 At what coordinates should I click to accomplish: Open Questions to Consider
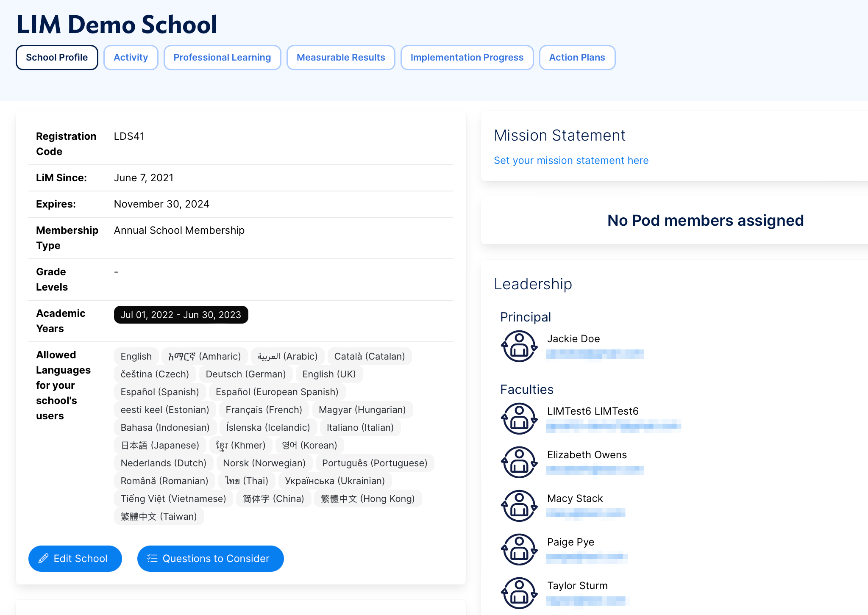[x=210, y=558]
